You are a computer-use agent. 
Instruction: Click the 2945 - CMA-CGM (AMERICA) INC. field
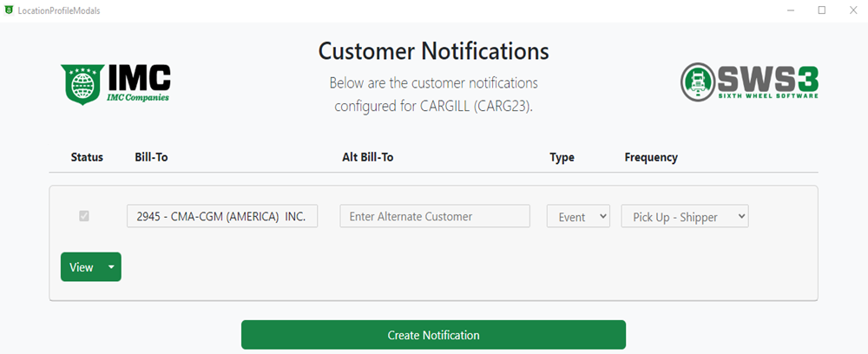[222, 216]
